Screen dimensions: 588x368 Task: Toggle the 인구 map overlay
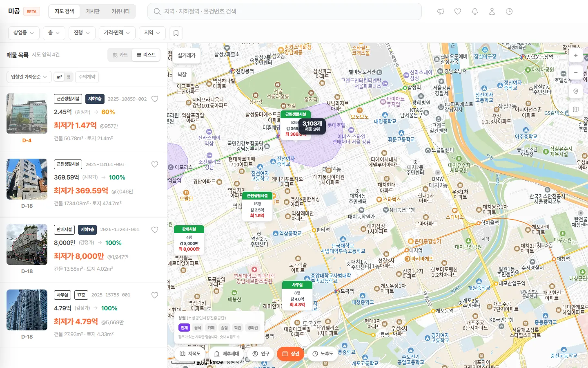pos(261,354)
